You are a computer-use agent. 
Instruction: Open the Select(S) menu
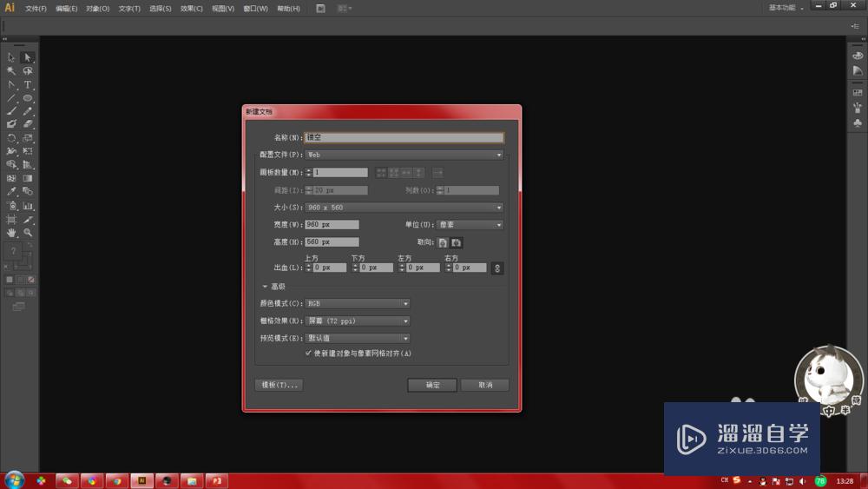tap(160, 9)
